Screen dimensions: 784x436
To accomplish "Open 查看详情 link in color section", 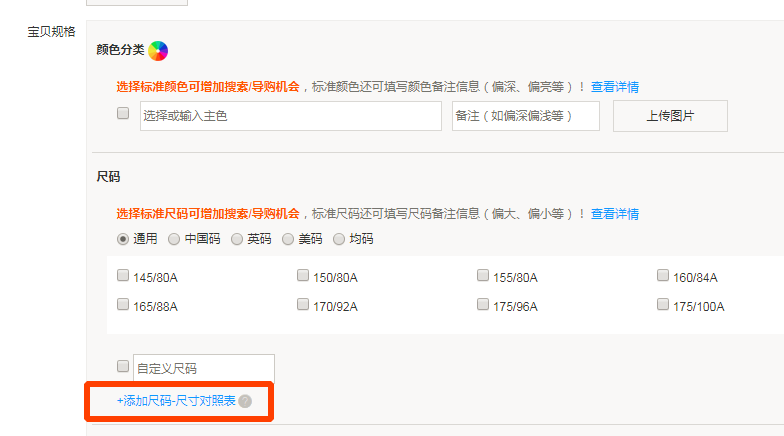I will click(615, 87).
